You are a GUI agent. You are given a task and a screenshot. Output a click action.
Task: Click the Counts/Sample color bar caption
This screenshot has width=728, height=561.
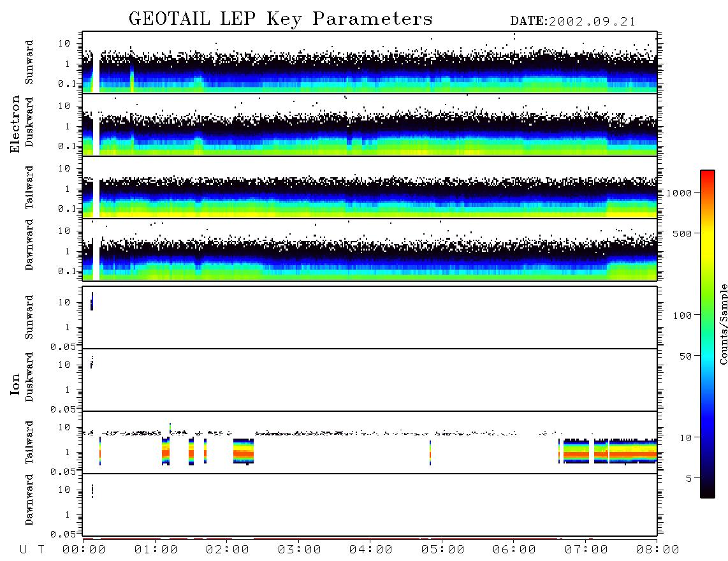point(723,324)
